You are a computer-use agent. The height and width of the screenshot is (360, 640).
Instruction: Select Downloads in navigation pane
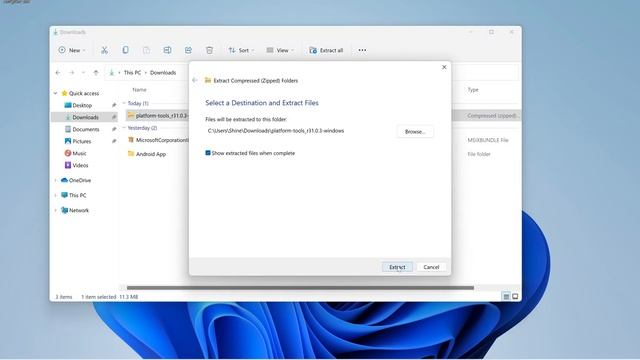pos(85,117)
